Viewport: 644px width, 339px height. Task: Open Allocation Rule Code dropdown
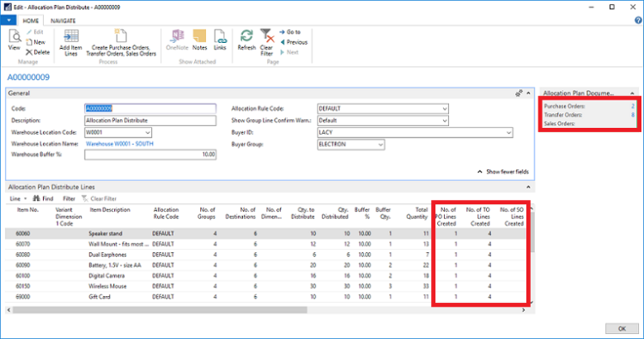coord(445,109)
